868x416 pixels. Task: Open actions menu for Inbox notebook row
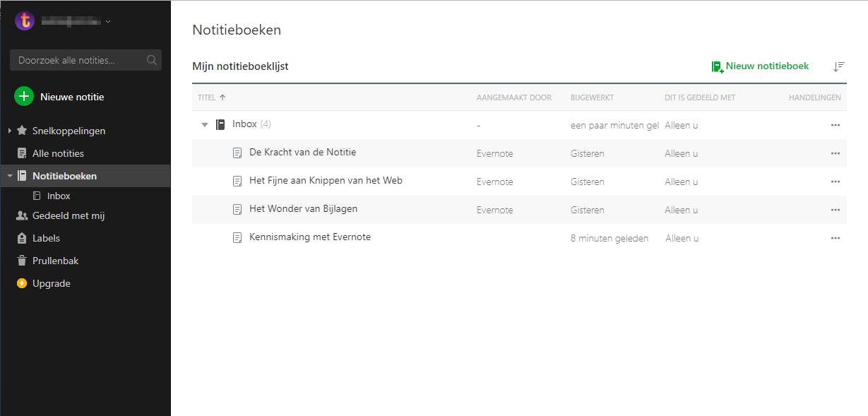836,125
